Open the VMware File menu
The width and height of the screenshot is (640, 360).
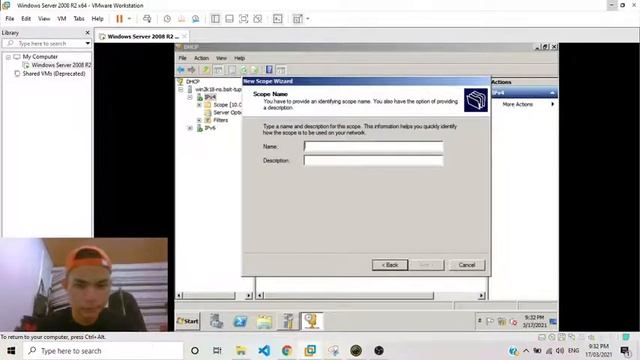9,19
